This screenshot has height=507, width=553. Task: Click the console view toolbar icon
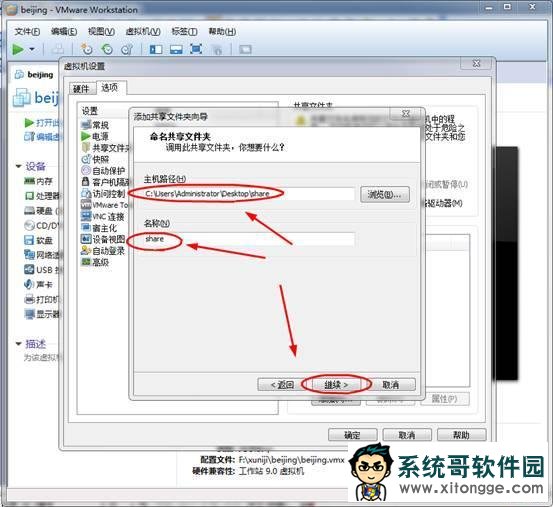[245, 49]
